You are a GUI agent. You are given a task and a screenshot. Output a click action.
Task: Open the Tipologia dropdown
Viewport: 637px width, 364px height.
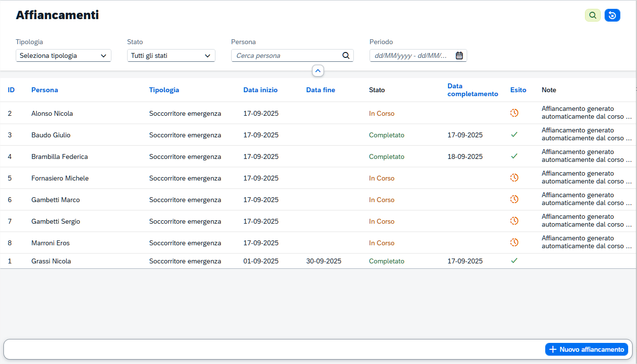63,55
